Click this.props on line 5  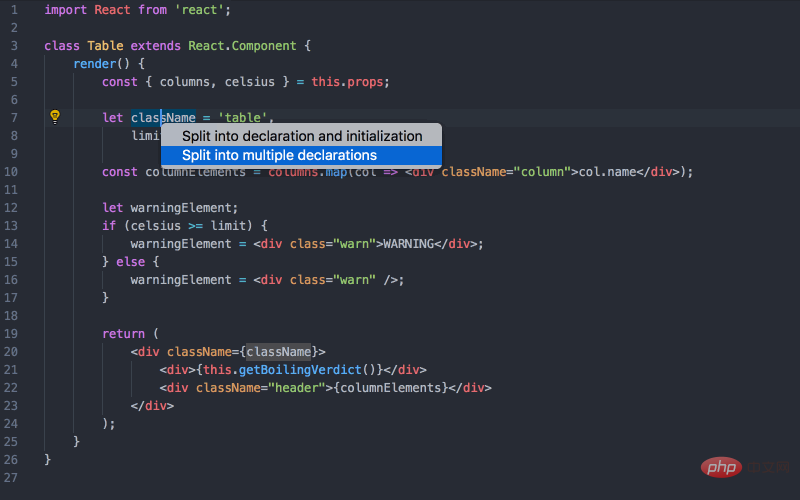click(347, 82)
